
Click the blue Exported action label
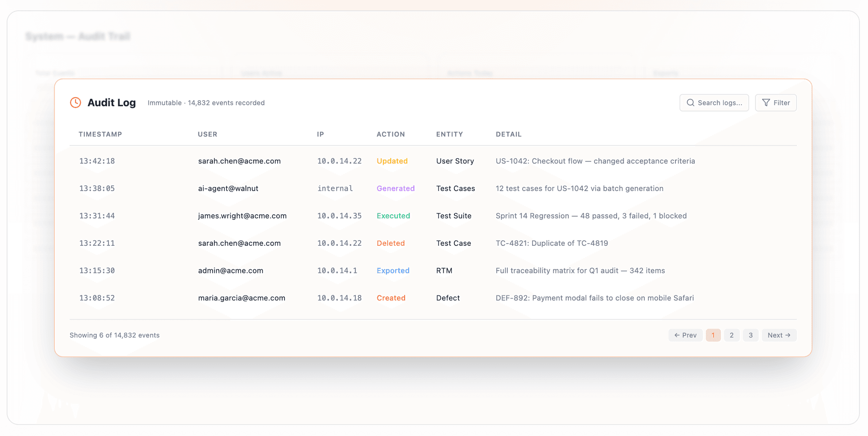point(393,271)
